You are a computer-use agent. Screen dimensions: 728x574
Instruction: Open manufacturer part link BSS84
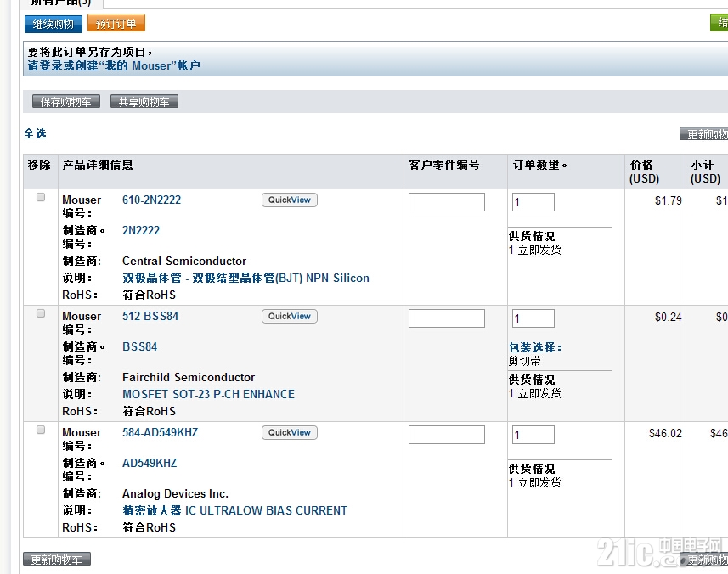point(140,346)
